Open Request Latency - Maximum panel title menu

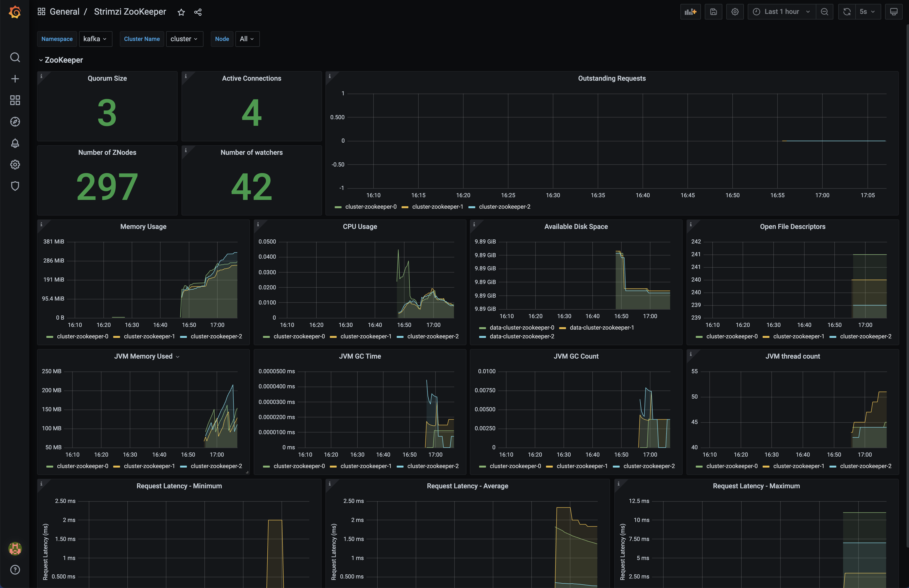[x=756, y=486]
